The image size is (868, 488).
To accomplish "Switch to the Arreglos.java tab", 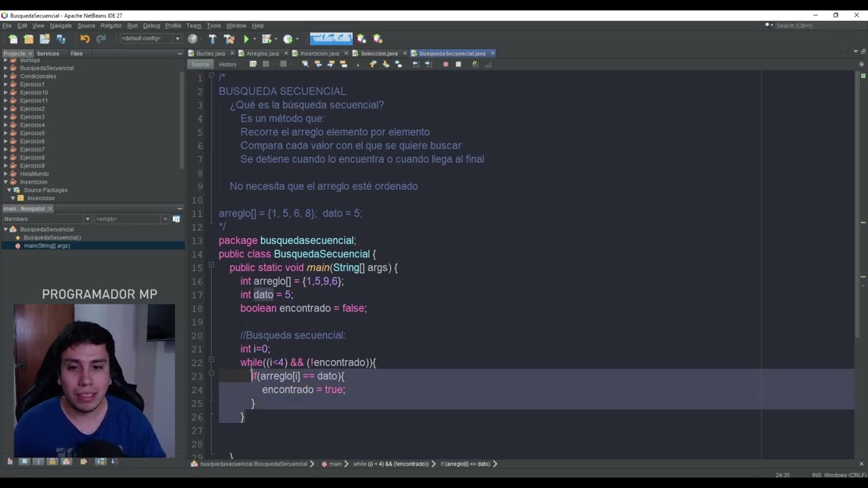I will [262, 54].
